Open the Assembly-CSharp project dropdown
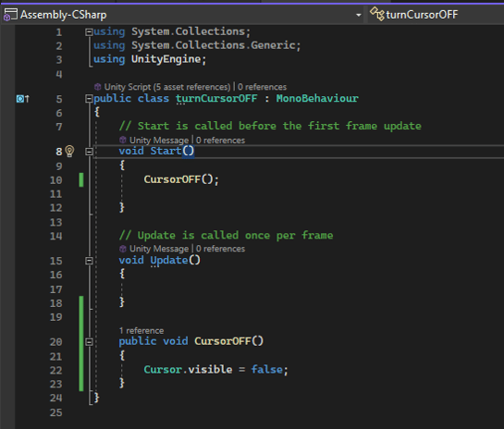 click(359, 15)
